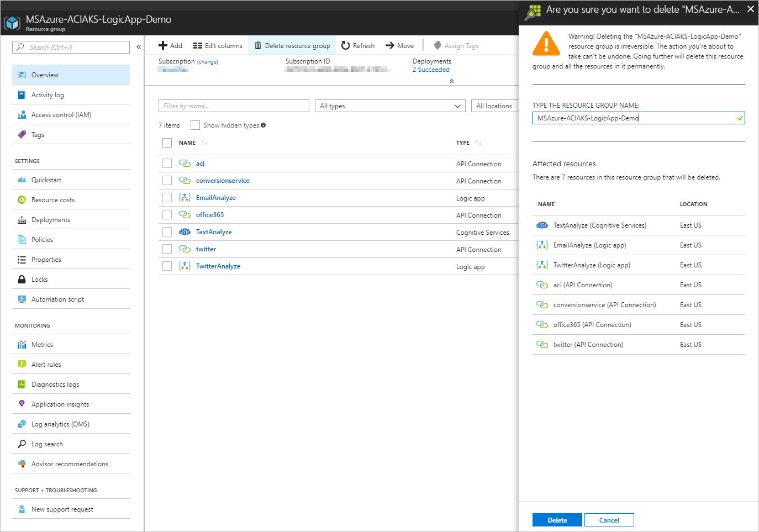Check the box for TwitterAnalyze resource
Image resolution: width=759 pixels, height=532 pixels.
click(x=167, y=266)
